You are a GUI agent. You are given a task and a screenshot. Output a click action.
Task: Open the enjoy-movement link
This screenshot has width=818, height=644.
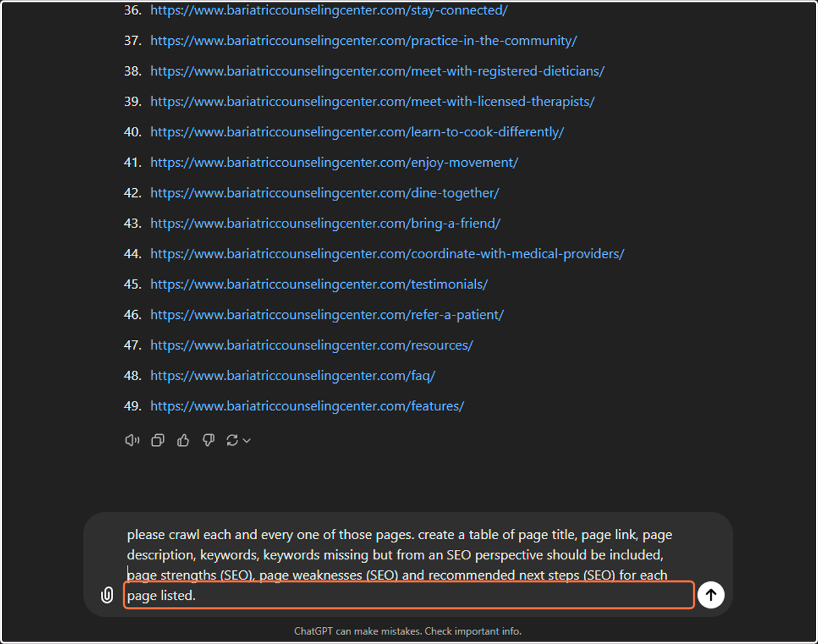point(334,162)
